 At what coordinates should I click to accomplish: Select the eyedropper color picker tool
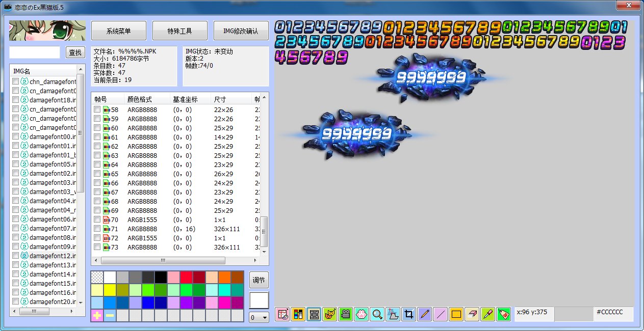(488, 314)
